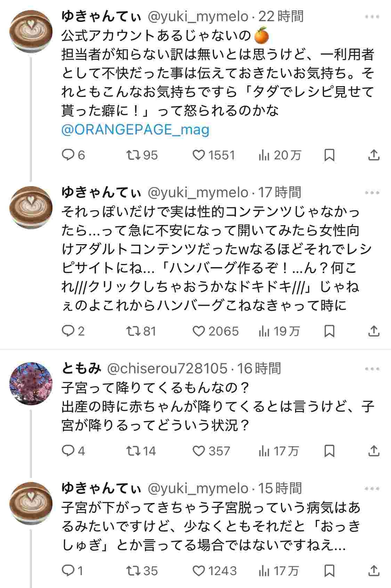Retweet the post with 95 retweets

click(133, 155)
